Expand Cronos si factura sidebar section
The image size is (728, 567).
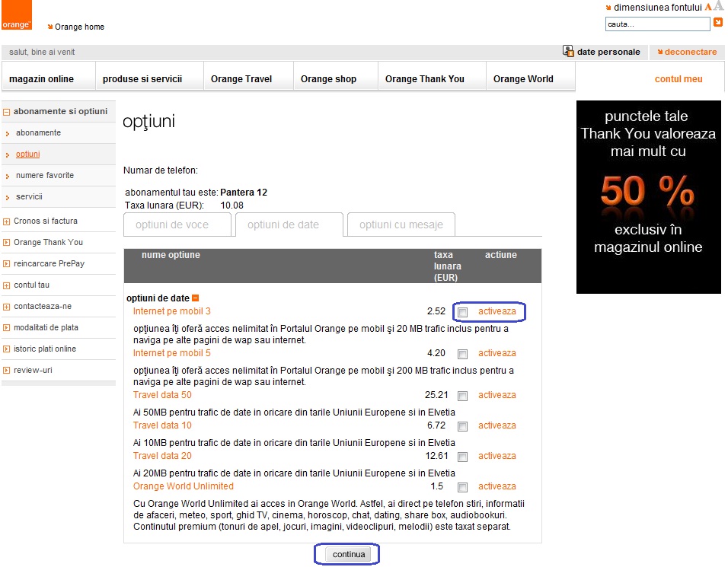coord(7,221)
